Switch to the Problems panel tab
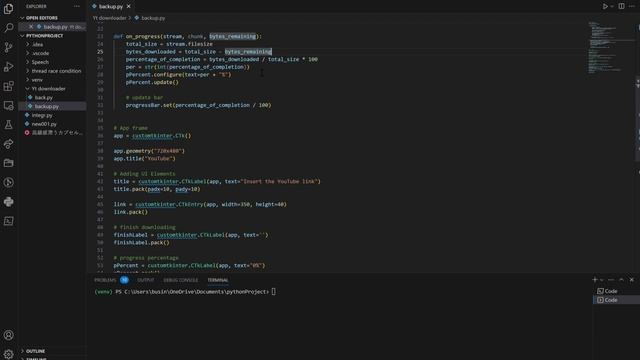 (105, 280)
